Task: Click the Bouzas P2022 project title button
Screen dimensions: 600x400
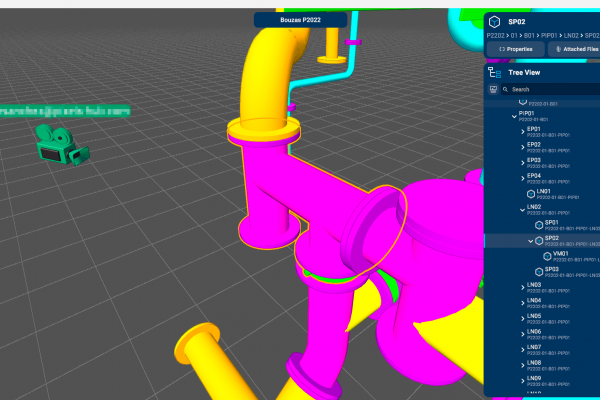Action: click(300, 19)
